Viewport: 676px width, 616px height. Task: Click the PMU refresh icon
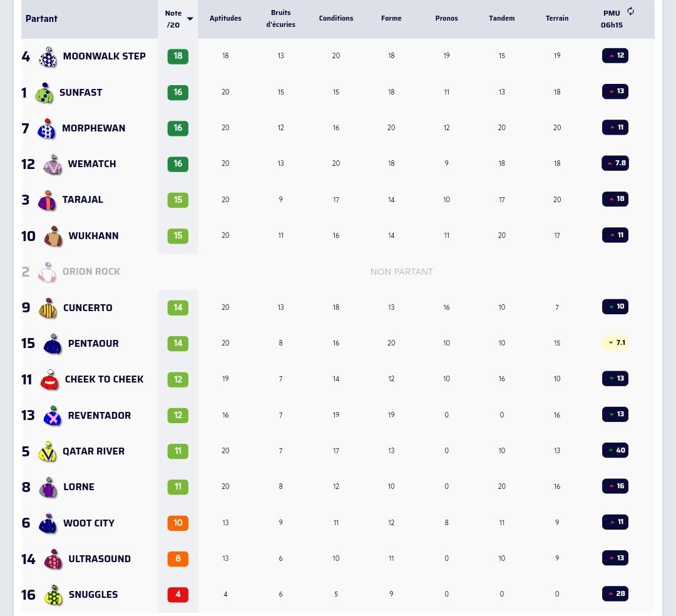(630, 12)
